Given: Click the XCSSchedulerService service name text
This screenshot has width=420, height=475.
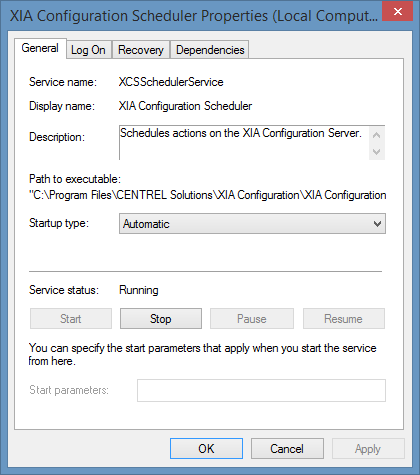Looking at the screenshot, I should tap(171, 82).
